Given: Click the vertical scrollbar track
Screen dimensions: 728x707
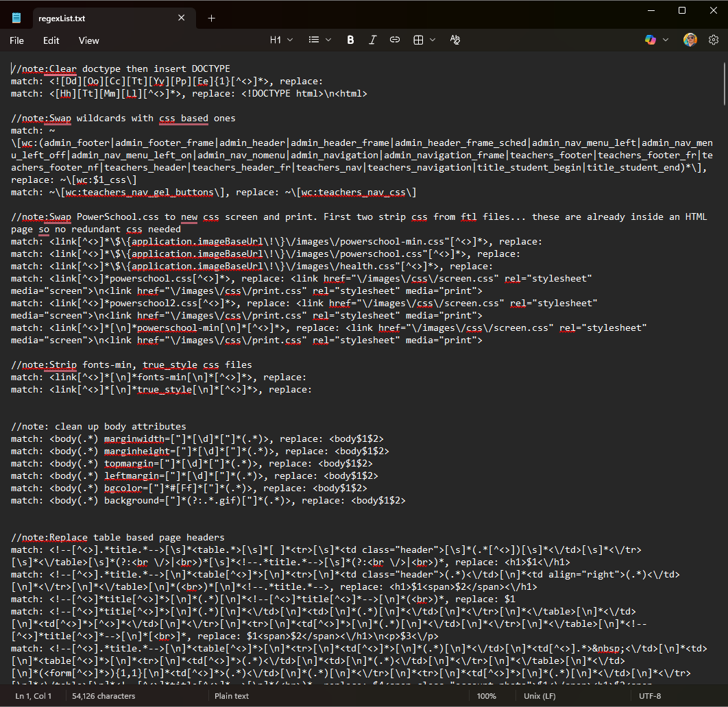Looking at the screenshot, I should pos(724,411).
